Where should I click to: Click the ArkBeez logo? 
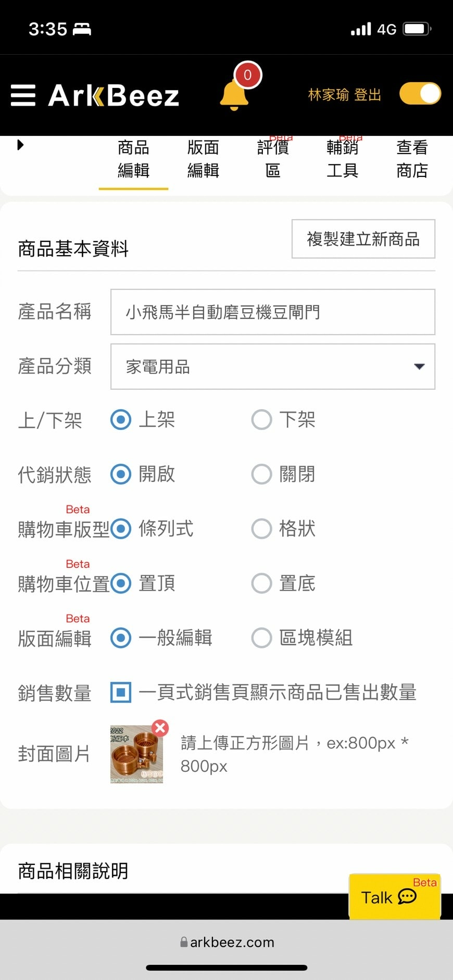pyautogui.click(x=114, y=95)
